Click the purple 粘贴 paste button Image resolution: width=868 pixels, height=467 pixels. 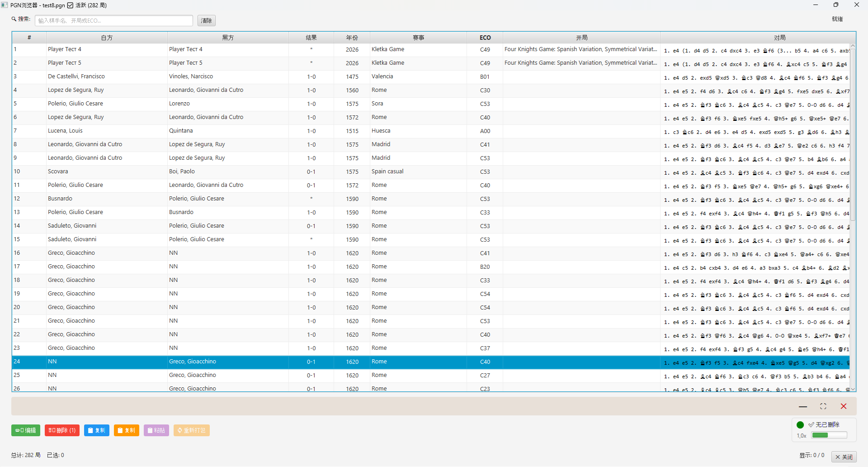coord(156,430)
